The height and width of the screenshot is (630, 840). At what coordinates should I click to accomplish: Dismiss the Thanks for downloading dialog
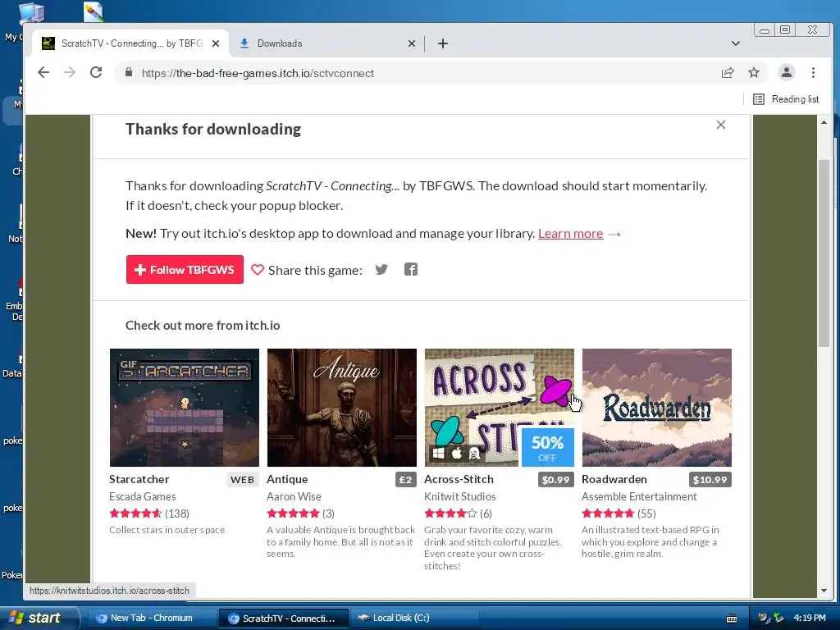tap(721, 125)
